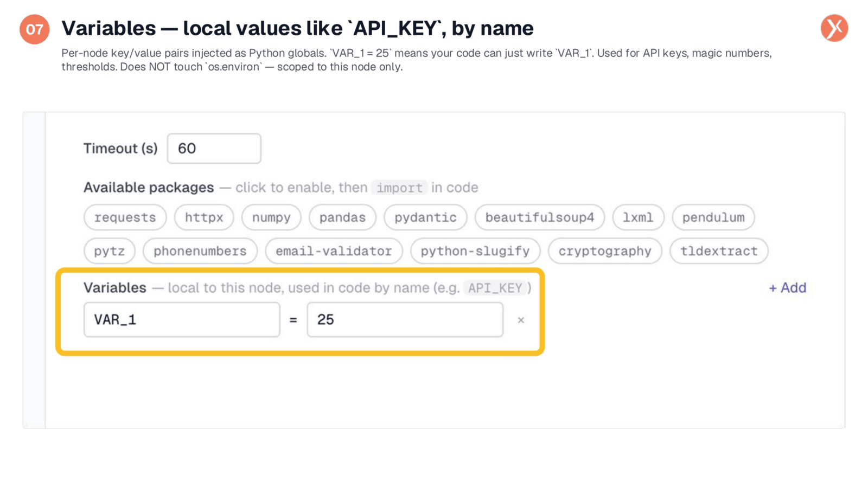868x488 pixels.
Task: Select the 'Variables' section label
Action: click(x=115, y=288)
